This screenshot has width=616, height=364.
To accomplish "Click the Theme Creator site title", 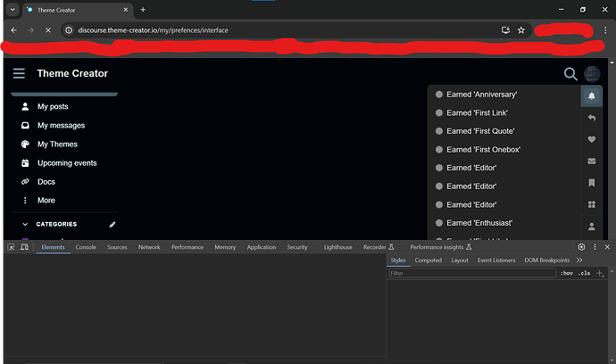I will (72, 73).
